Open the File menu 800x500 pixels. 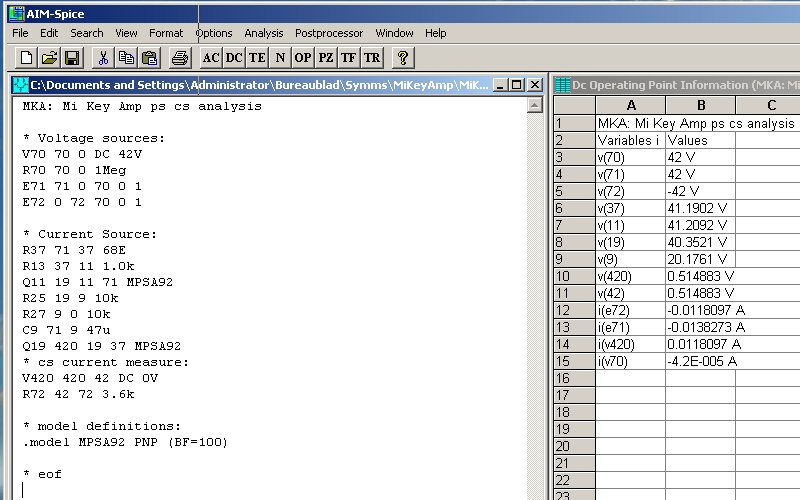click(x=20, y=33)
